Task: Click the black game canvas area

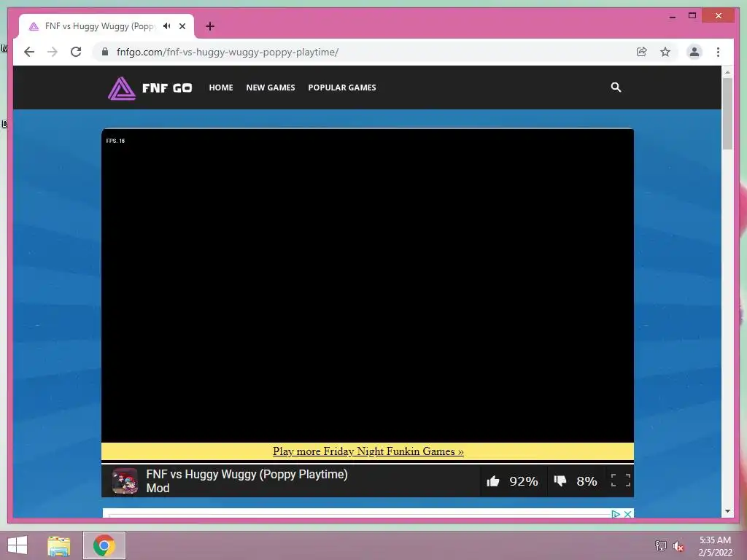Action: tap(368, 286)
